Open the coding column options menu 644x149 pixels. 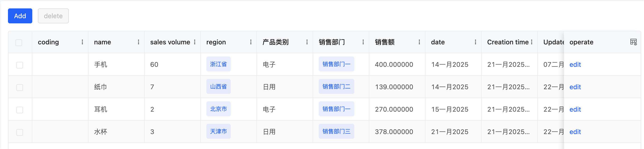82,42
